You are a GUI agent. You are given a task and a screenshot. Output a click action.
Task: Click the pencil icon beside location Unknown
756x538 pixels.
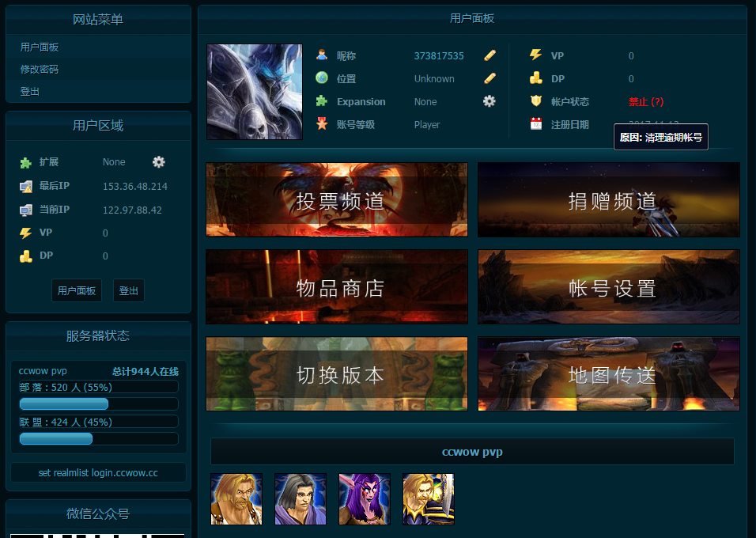pos(490,78)
